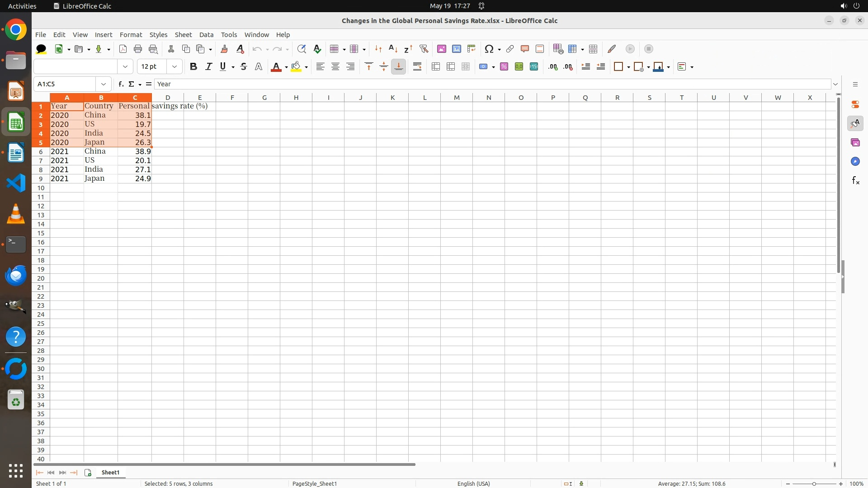Apply yellow background color swatch
Viewport: 868px width, 488px height.
(296, 67)
